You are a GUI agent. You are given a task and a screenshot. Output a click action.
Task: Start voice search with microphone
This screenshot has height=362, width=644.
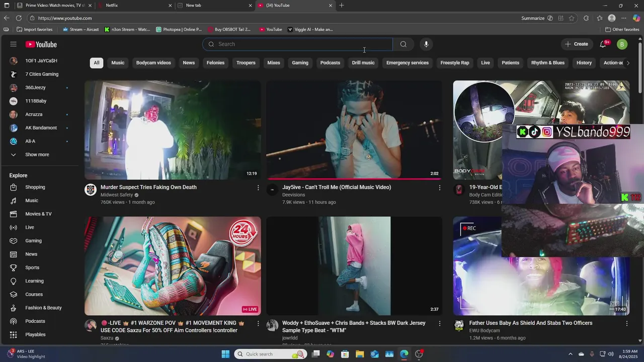tap(426, 44)
